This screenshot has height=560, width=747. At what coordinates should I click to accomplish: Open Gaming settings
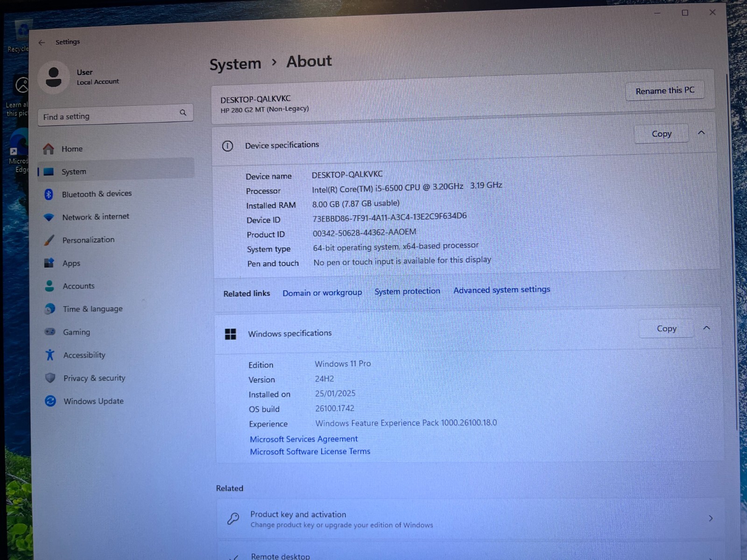click(x=77, y=332)
